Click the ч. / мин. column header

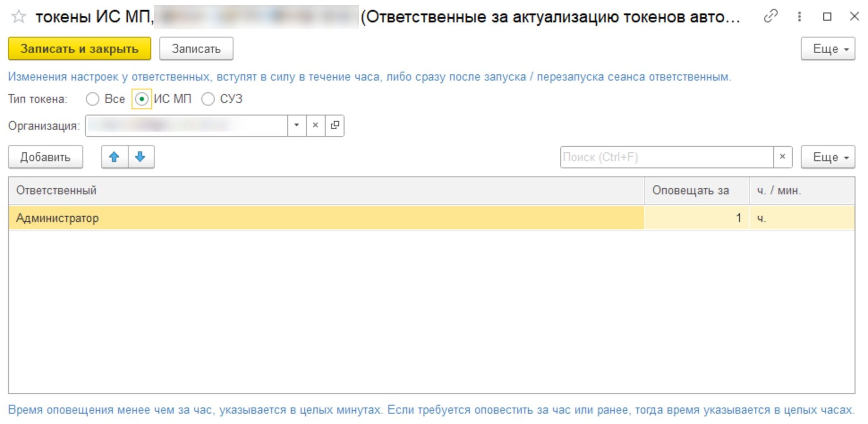(802, 191)
